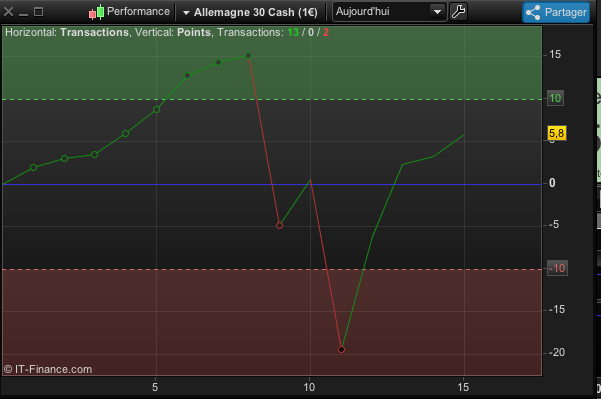The width and height of the screenshot is (601, 399).
Task: Select the data point at transaction 6
Action: (187, 75)
